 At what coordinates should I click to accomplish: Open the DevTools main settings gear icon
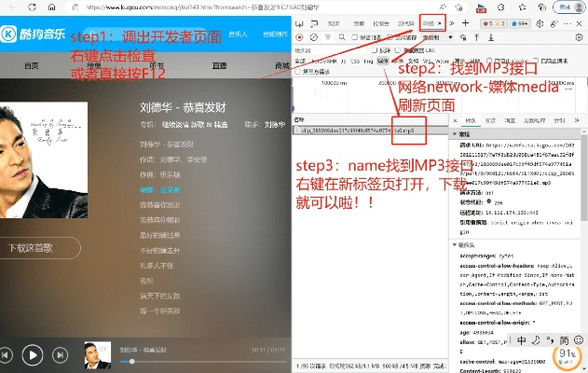[540, 23]
